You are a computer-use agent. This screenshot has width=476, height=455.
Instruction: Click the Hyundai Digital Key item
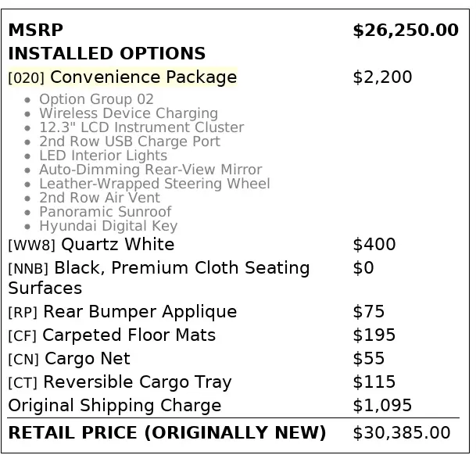click(x=108, y=226)
